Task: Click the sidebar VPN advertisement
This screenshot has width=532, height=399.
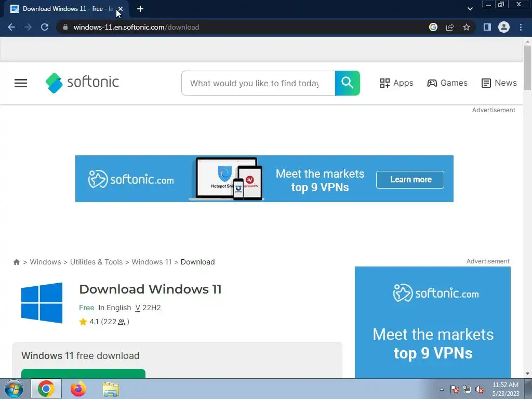Action: pos(433,322)
